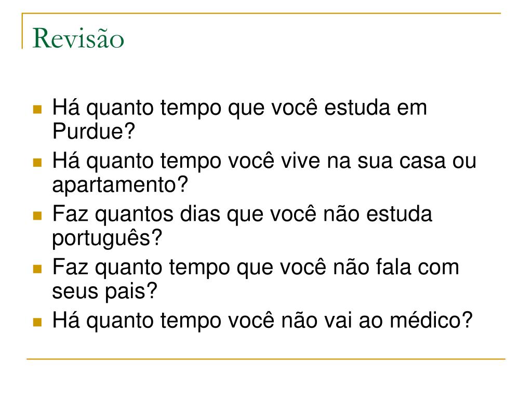Click the word 'apartamento?' in the second question
The height and width of the screenshot is (399, 532).
[x=120, y=185]
